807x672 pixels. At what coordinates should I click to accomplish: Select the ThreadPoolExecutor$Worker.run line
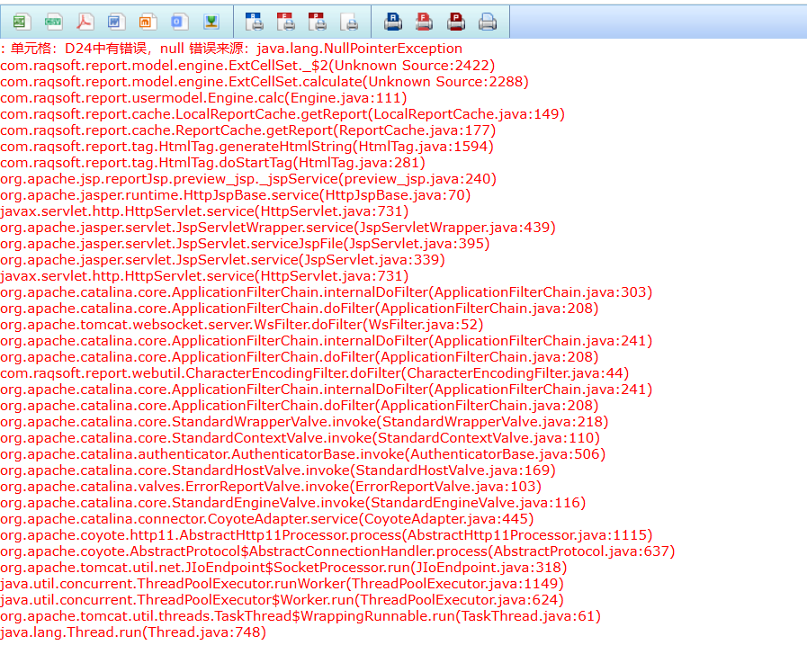(x=282, y=600)
